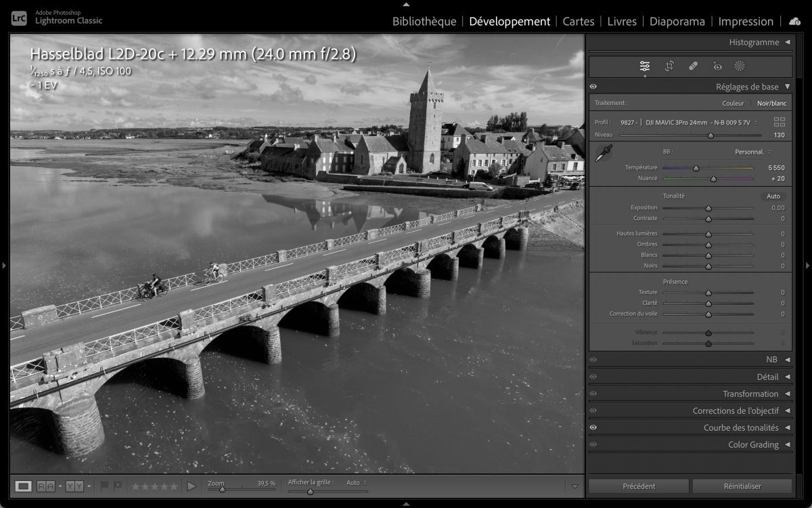The width and height of the screenshot is (812, 508).
Task: Click the Température slider handle
Action: click(696, 168)
